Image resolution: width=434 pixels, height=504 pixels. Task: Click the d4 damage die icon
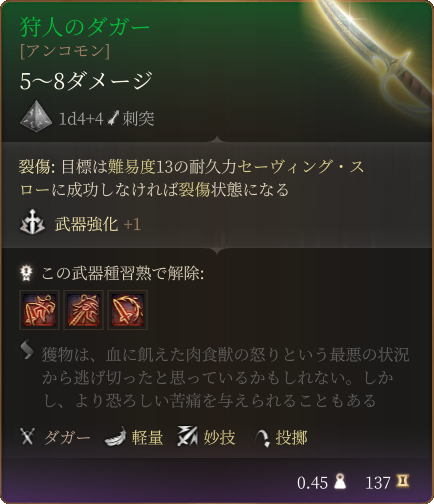click(36, 117)
